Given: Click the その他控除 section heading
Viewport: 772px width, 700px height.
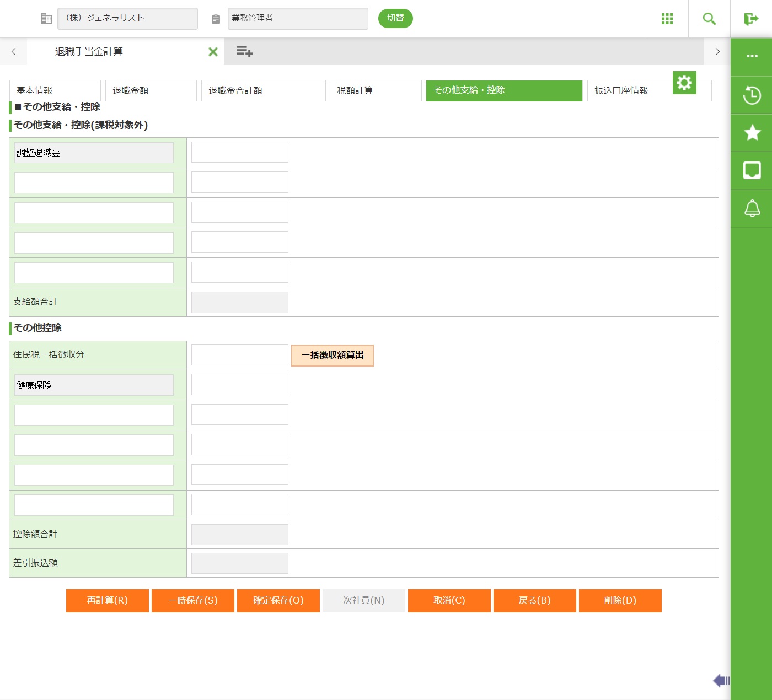Looking at the screenshot, I should (x=37, y=328).
